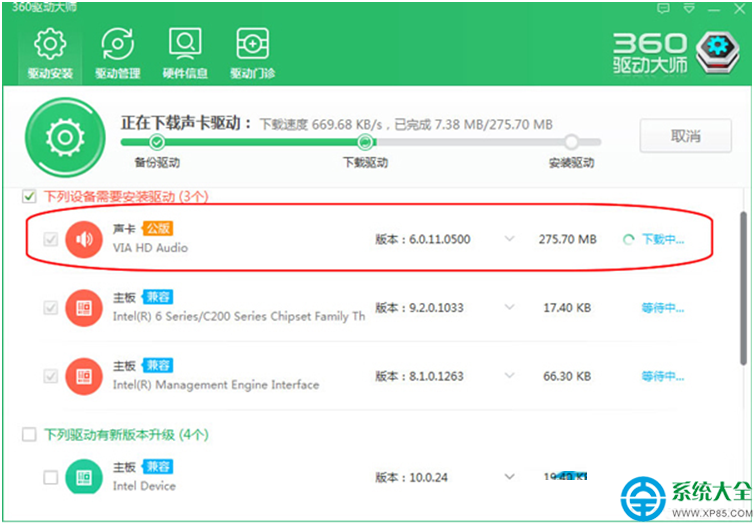Click the spinning download indicator icon
Screen dimensions: 755x524
coord(628,239)
